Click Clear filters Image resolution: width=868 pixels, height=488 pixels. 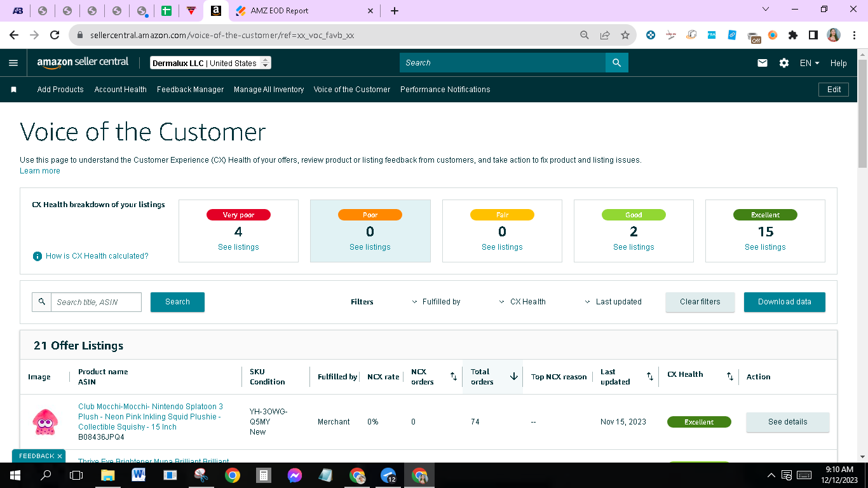pyautogui.click(x=700, y=302)
